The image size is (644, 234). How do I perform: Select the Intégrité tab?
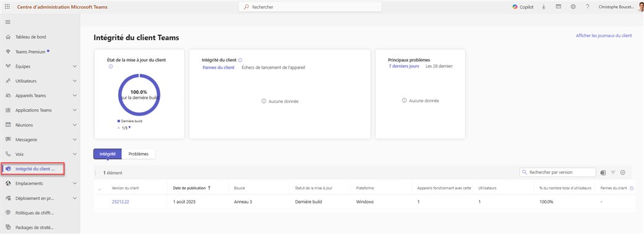[108, 154]
